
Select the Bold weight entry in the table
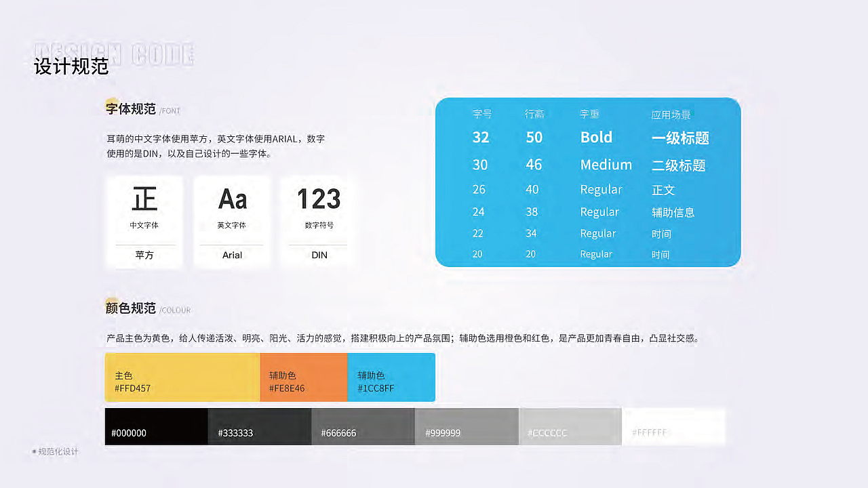pos(596,138)
